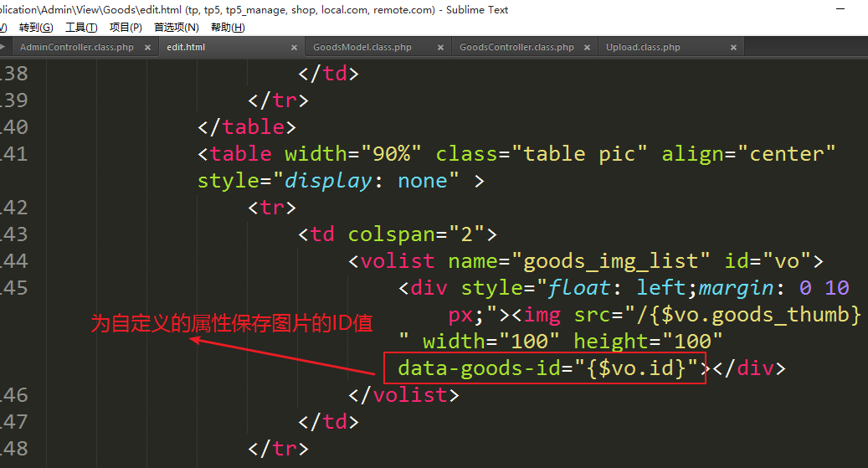Switch to the AdminController.class.php tab
This screenshot has width=868, height=468.
coord(76,48)
